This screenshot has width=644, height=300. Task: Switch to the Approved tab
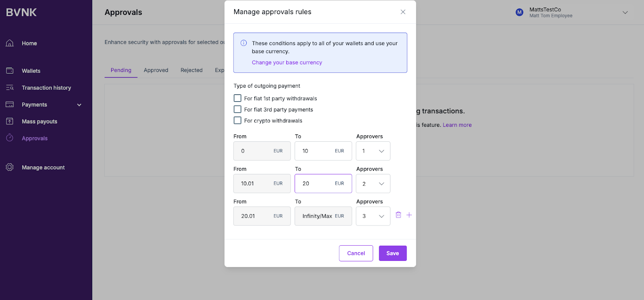coord(156,70)
